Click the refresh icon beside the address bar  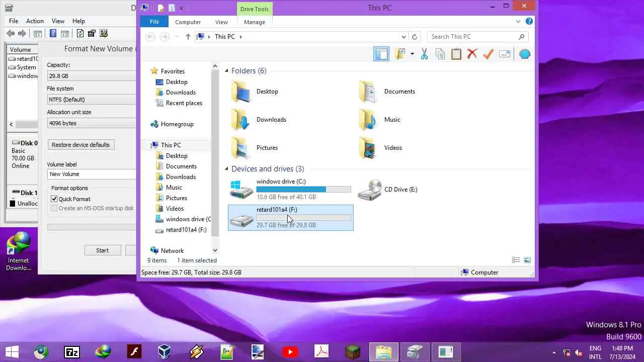point(415,37)
